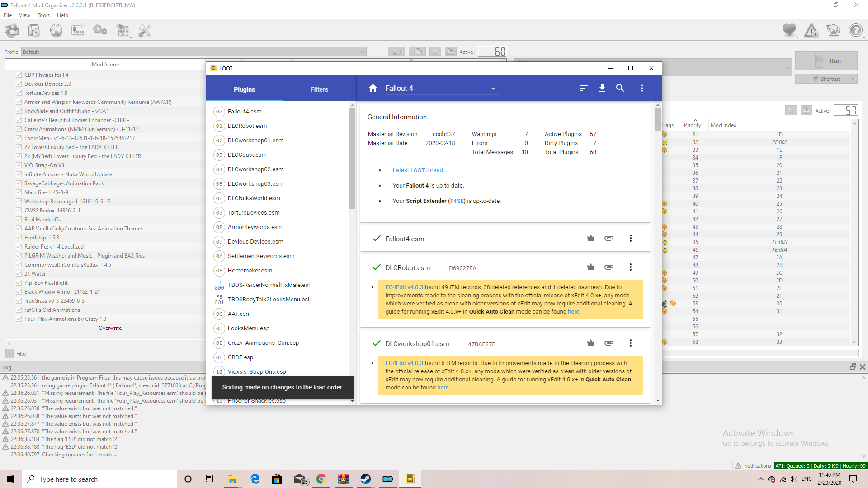Click the warning triangle notifications icon
868x488 pixels.
(x=811, y=31)
